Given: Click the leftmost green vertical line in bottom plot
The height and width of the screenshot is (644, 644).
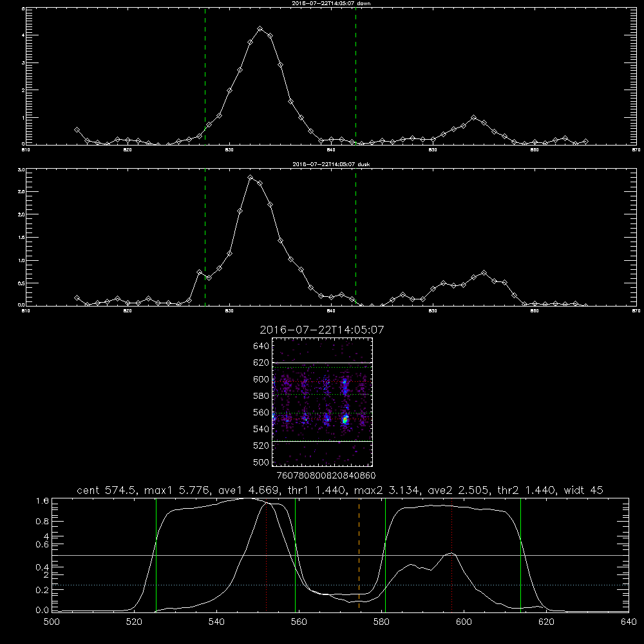Looking at the screenshot, I should coord(156,554).
